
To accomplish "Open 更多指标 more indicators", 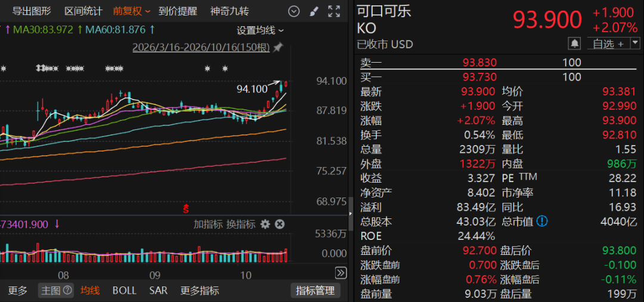I will 200,291.
